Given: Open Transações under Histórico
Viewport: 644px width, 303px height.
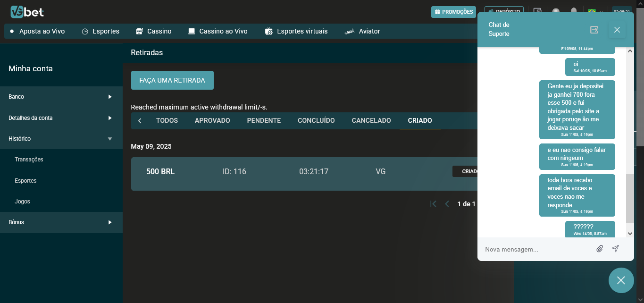Looking at the screenshot, I should pyautogui.click(x=29, y=160).
